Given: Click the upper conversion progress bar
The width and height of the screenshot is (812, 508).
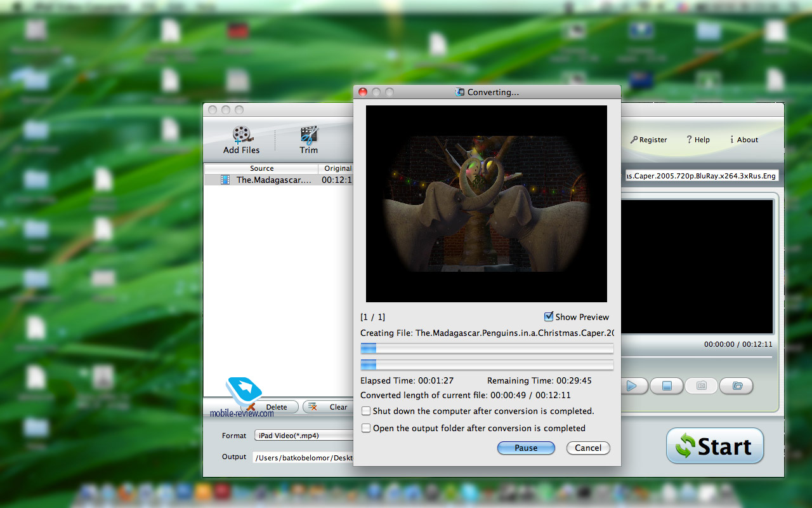Looking at the screenshot, I should coord(487,348).
